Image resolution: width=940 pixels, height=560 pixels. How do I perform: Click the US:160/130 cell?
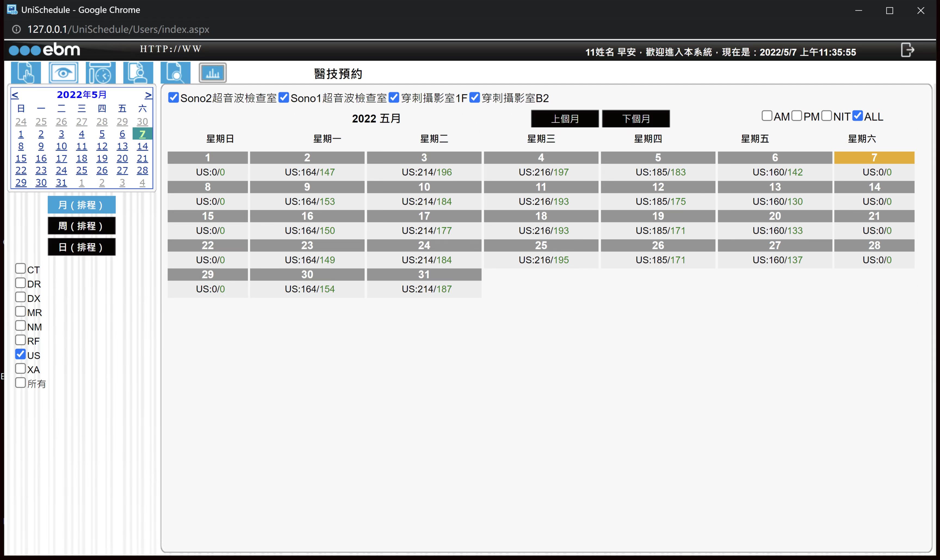(x=778, y=201)
